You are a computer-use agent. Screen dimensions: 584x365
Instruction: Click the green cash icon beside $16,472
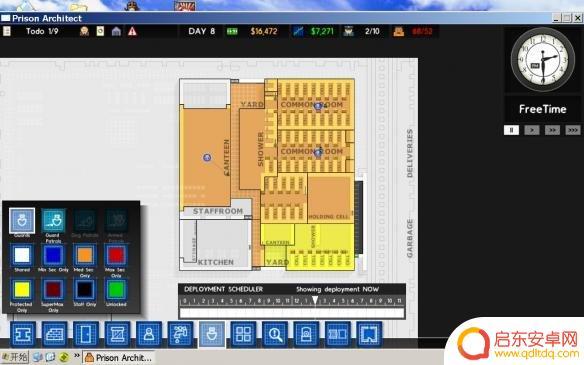[232, 31]
